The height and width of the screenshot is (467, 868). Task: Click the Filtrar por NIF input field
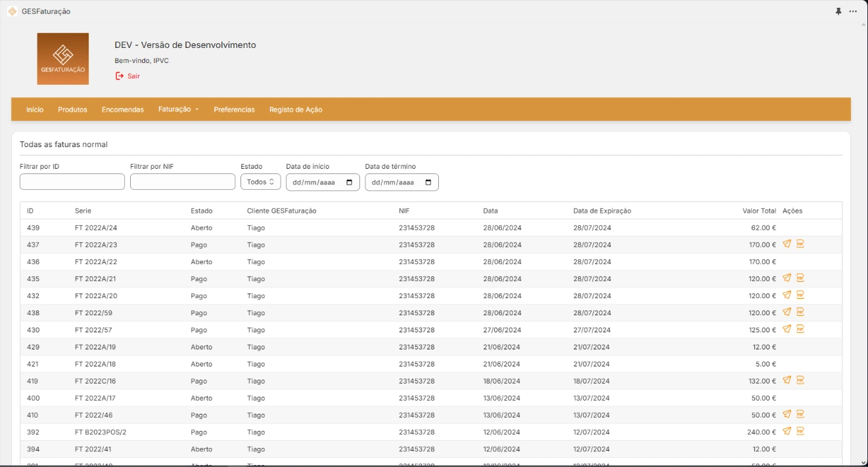pyautogui.click(x=183, y=181)
